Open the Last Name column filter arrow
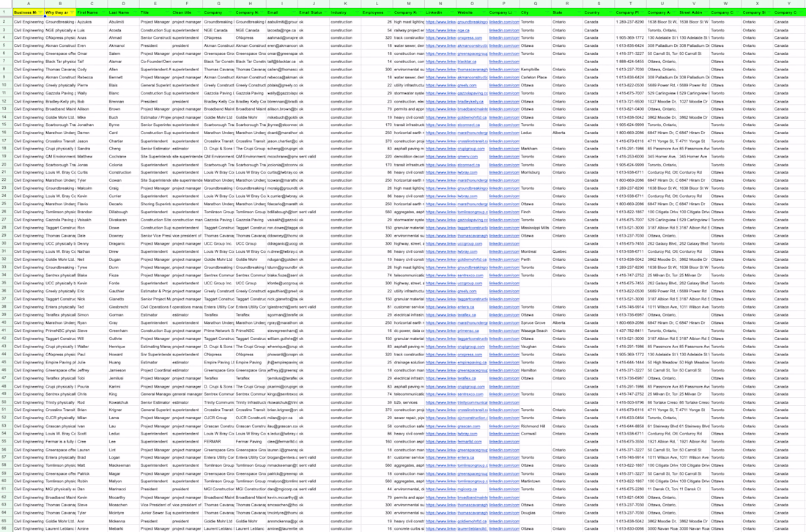806x532 pixels. pyautogui.click(x=136, y=12)
